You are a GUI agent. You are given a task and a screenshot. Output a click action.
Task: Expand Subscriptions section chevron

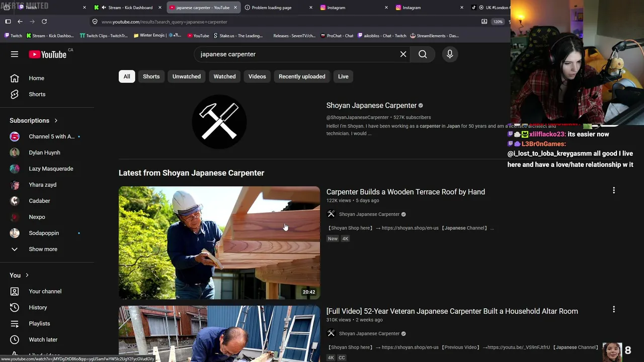(56, 121)
